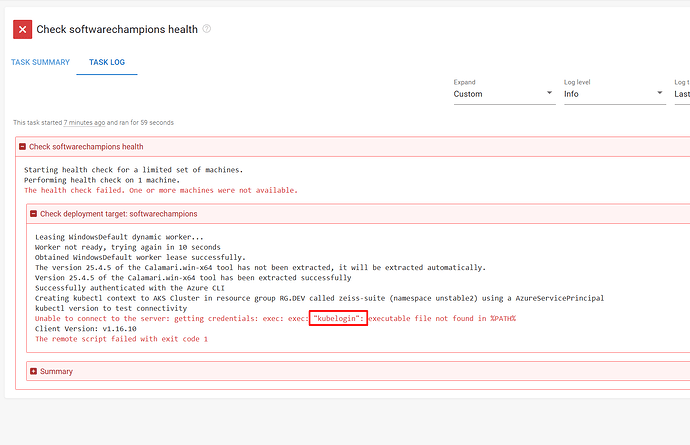This screenshot has height=445, width=690.
Task: Click the Expand dropdown arrow
Action: pyautogui.click(x=550, y=94)
